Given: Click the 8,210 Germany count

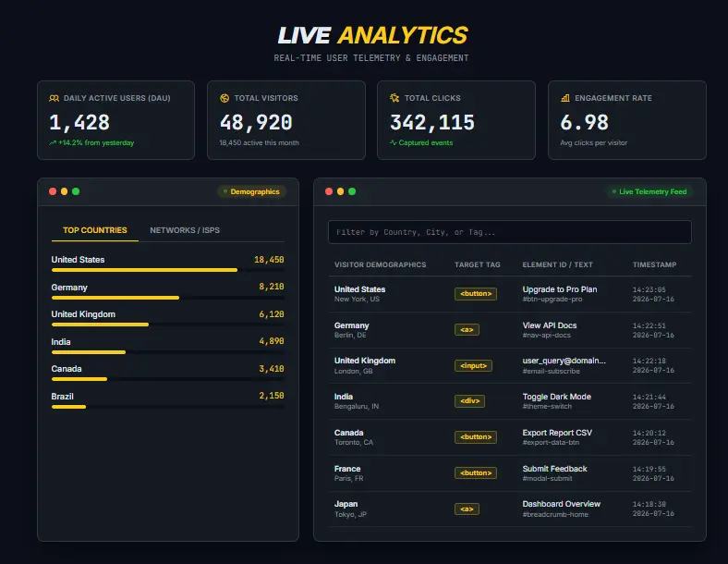Looking at the screenshot, I should click(271, 287).
